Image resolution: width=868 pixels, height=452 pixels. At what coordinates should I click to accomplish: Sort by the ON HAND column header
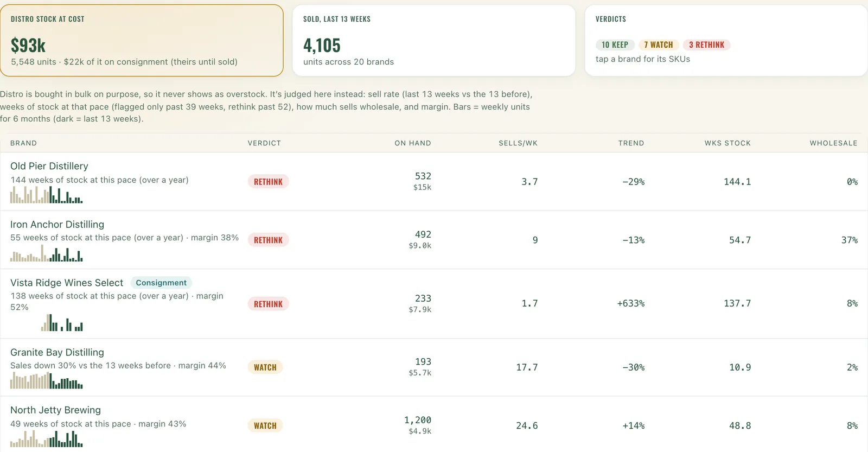[412, 143]
